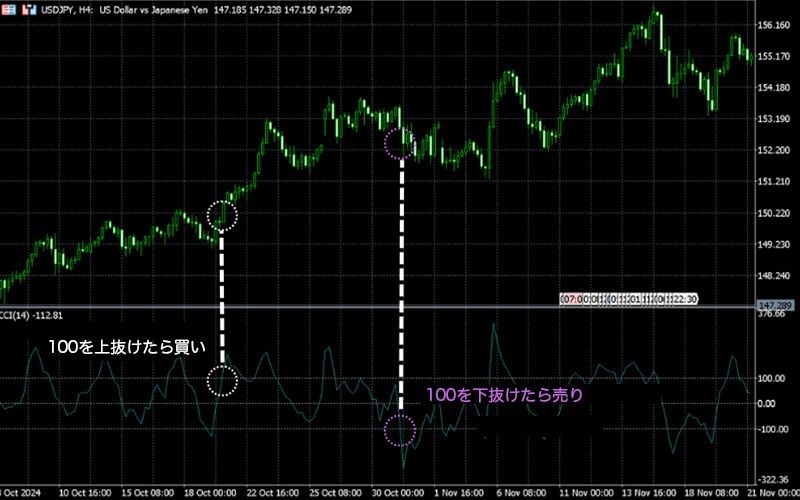Click the 15 Oct 08:00 time label
This screenshot has height=500, width=800.
[148, 493]
